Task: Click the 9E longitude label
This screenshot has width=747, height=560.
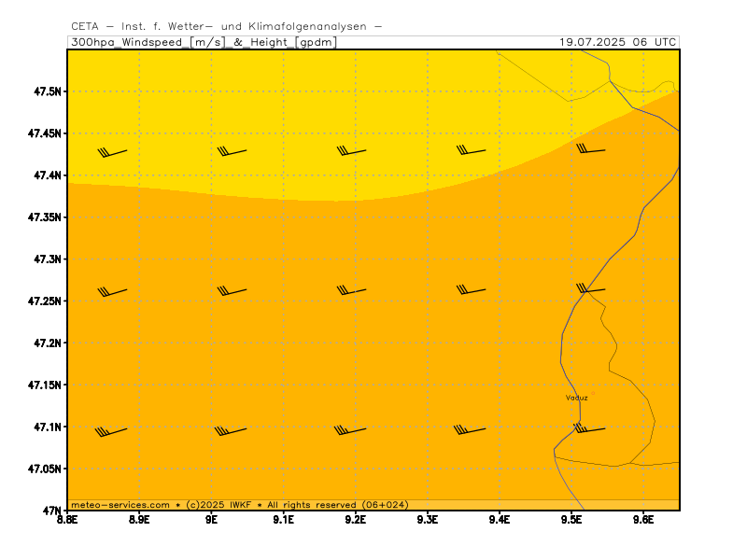Action: [x=211, y=519]
